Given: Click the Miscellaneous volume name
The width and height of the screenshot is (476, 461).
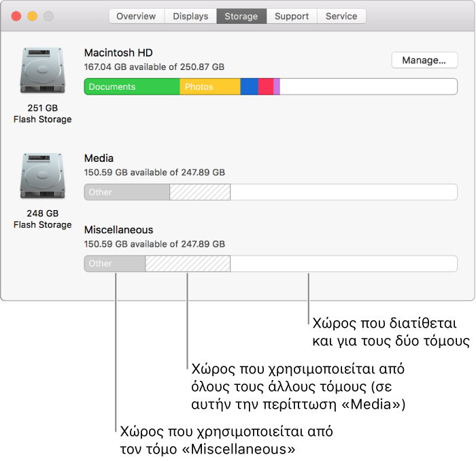Looking at the screenshot, I should (119, 230).
